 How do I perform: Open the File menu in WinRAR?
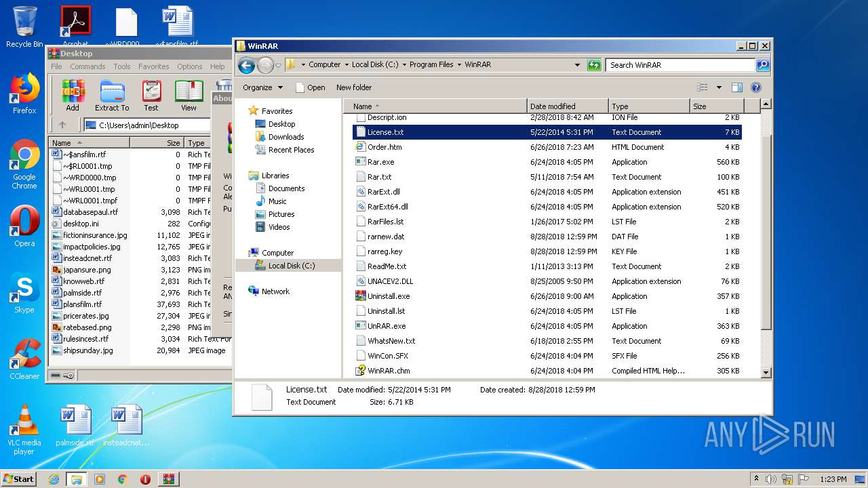tap(56, 66)
